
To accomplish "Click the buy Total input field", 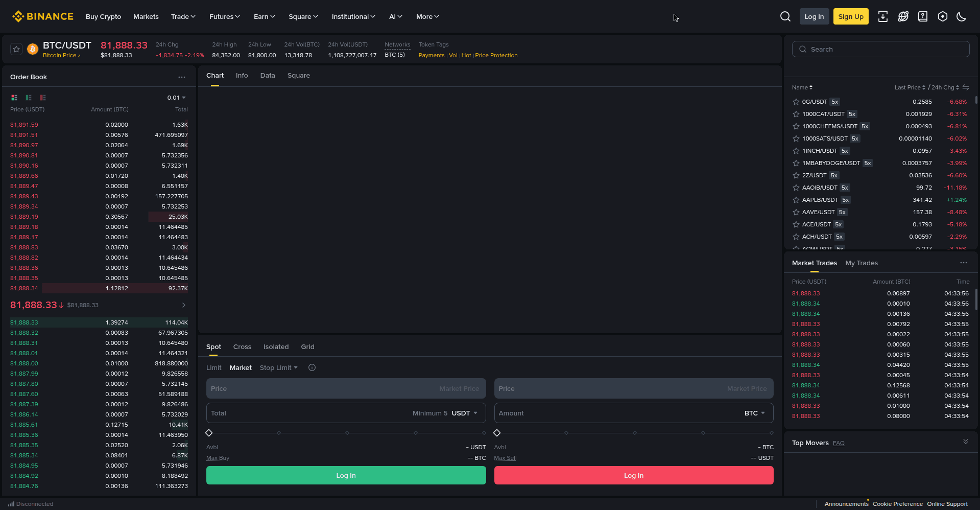I will click(x=346, y=413).
